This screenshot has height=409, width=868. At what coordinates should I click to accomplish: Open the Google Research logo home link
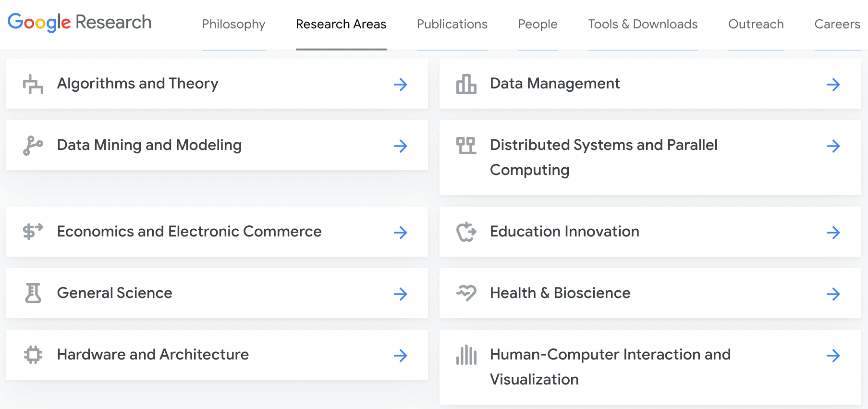(79, 22)
